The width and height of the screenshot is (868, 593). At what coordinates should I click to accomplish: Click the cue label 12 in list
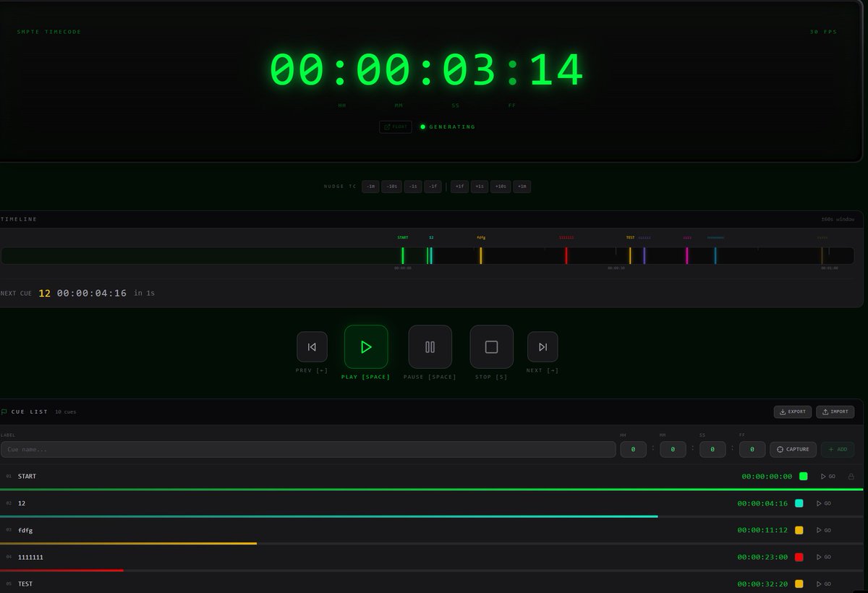pos(22,503)
